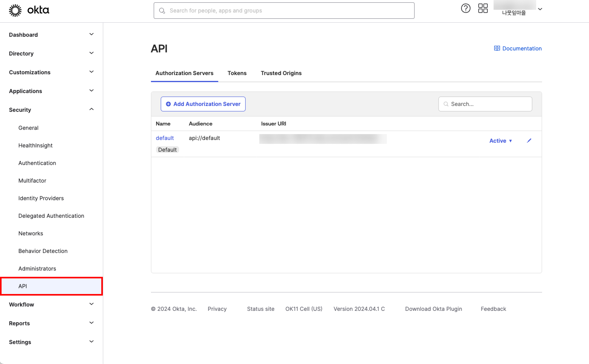Switch to the Tokens tab
This screenshot has height=364, width=589.
[x=237, y=73]
